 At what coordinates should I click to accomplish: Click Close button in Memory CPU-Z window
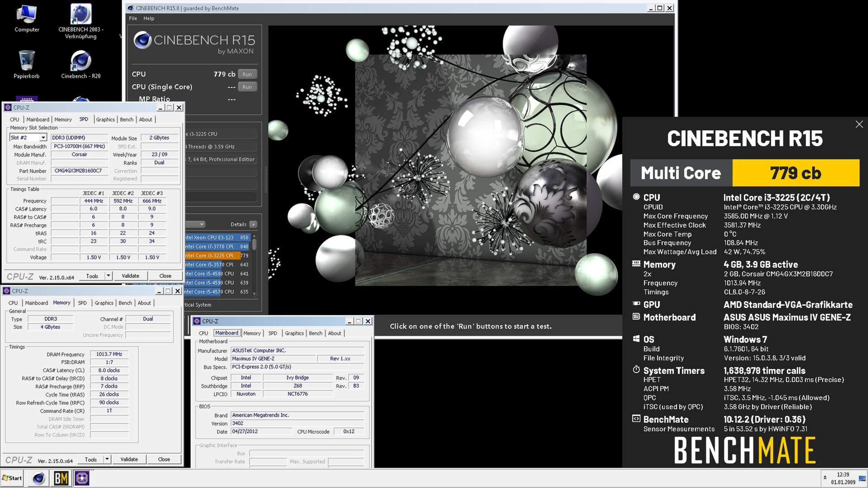(x=164, y=459)
